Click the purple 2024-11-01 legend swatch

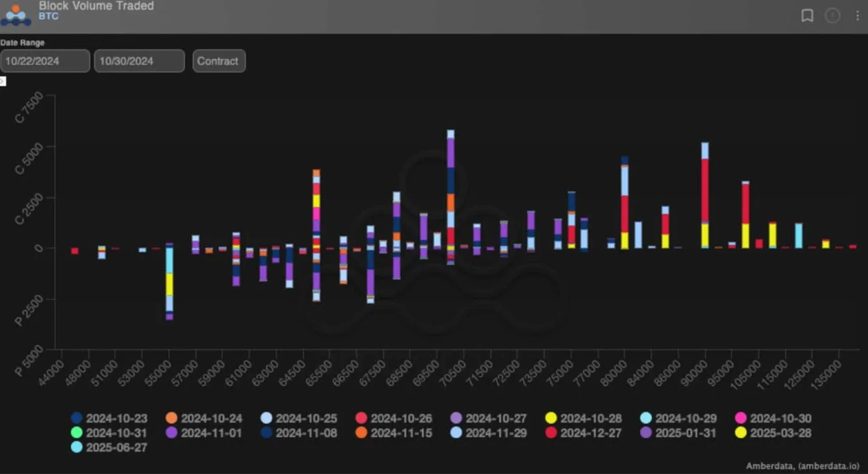pos(171,432)
